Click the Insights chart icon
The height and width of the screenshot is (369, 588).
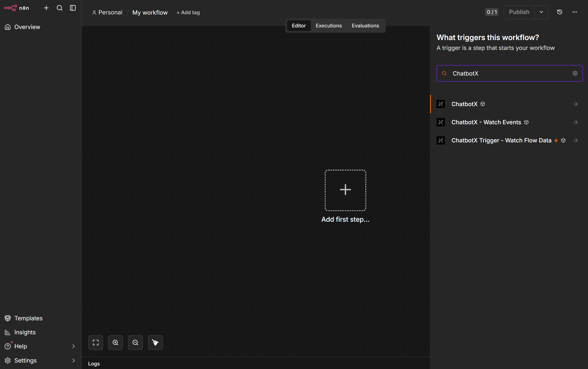click(x=8, y=332)
